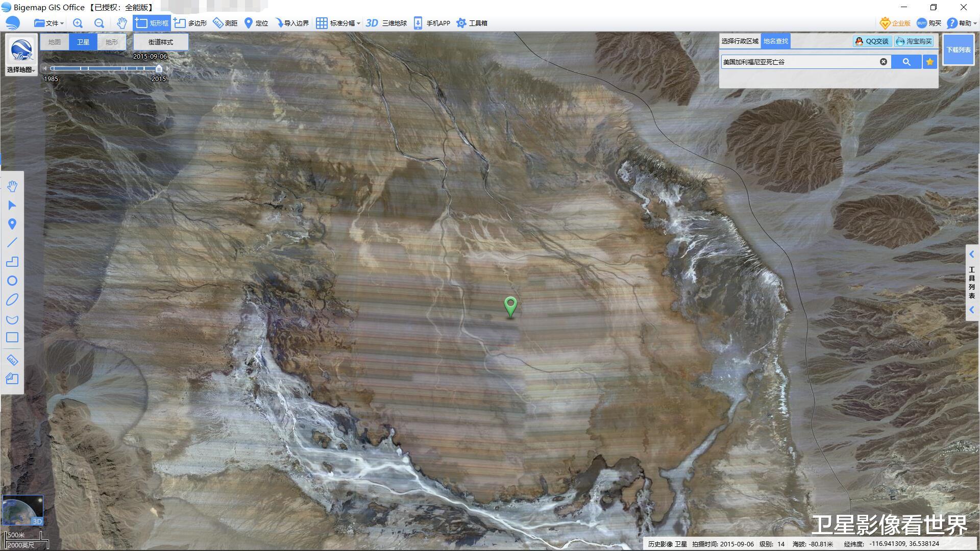Click the line drawing tool in left sidebar

12,243
